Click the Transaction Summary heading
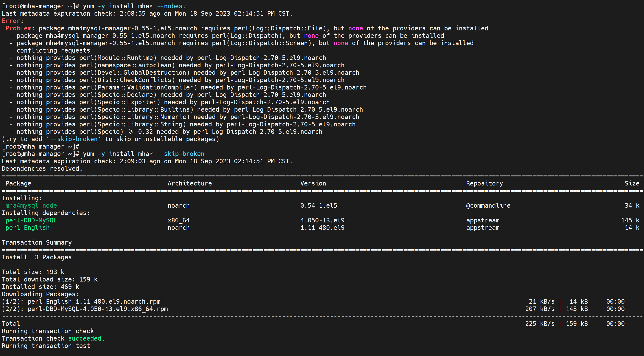Screen dimensions: 644x356 (x=37, y=243)
